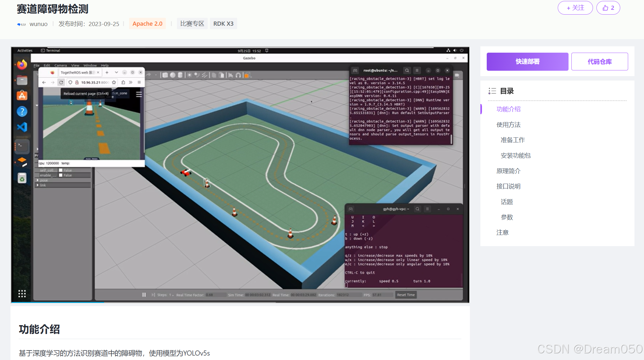This screenshot has width=644, height=360.
Task: Click the video progress bar
Action: (x=240, y=302)
